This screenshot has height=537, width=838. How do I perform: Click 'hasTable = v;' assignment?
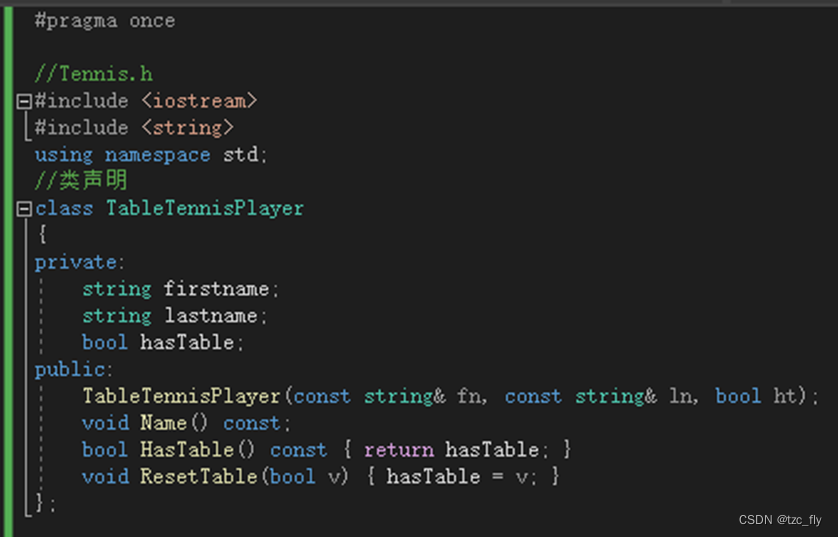point(462,477)
